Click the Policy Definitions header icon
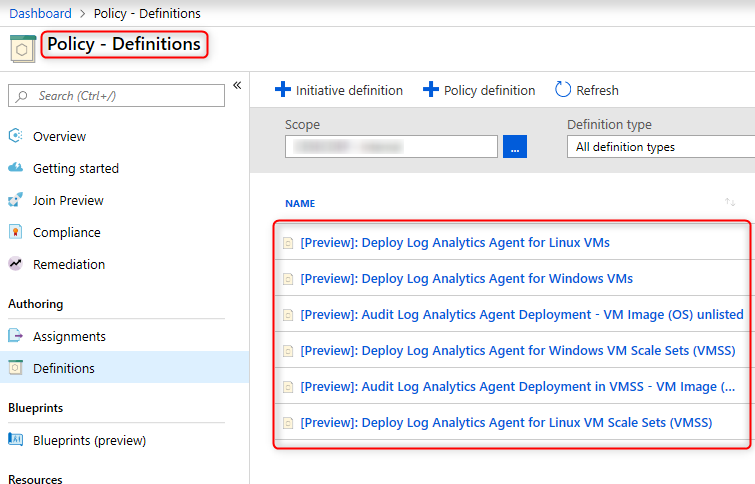This screenshot has height=484, width=755. [x=23, y=49]
